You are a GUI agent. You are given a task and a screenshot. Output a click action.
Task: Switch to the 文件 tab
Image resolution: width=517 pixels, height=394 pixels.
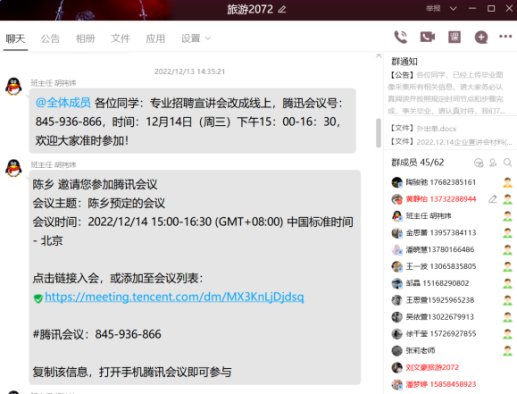[120, 39]
